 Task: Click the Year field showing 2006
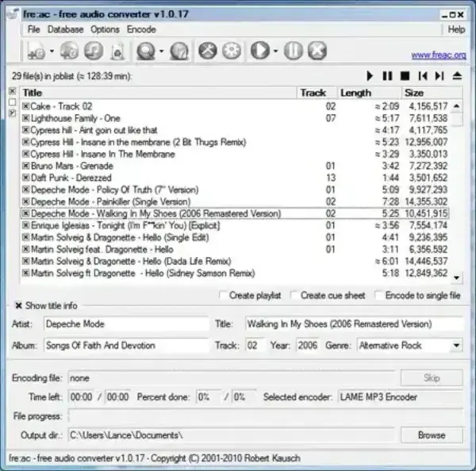308,346
